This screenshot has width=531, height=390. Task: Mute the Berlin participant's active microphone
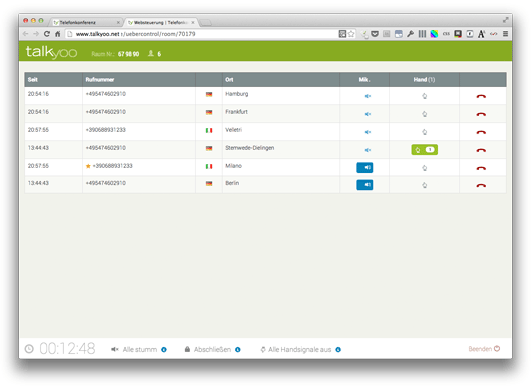pos(365,185)
